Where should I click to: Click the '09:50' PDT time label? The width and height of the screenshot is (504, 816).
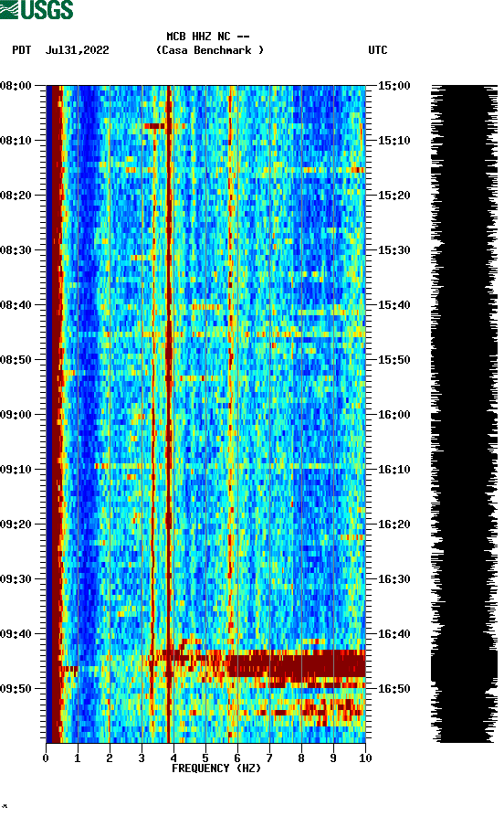[x=16, y=688]
